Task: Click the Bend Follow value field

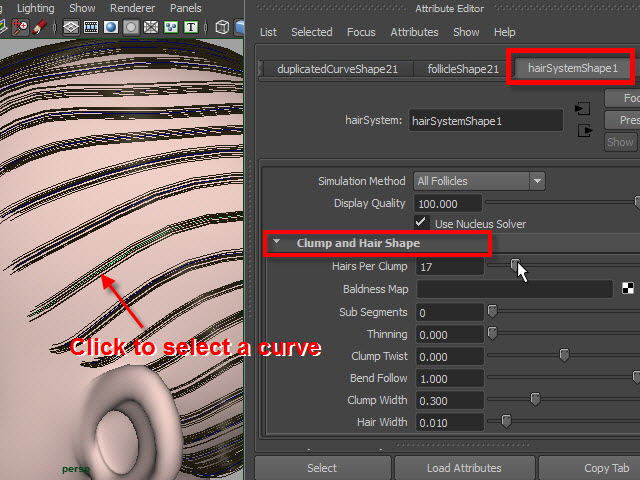Action: 449,379
